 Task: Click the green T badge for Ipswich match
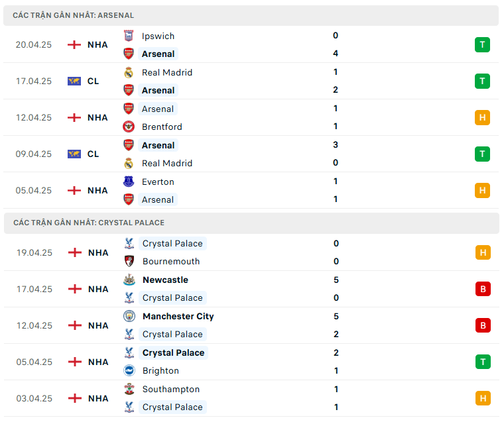coord(482,45)
